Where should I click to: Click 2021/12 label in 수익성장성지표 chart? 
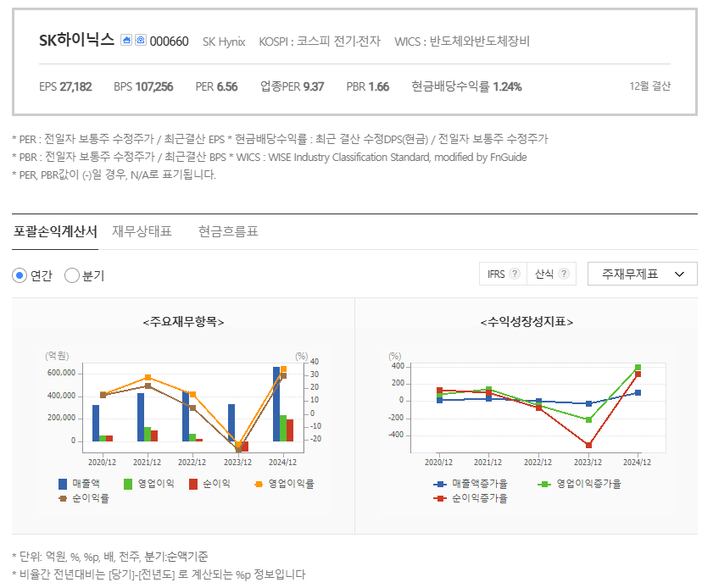coord(488,463)
